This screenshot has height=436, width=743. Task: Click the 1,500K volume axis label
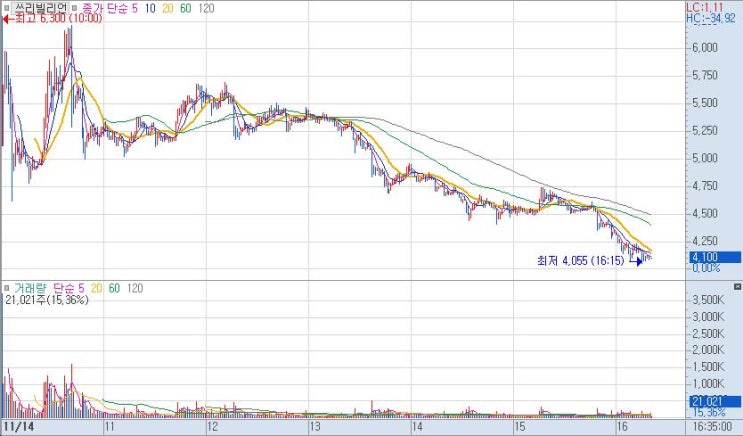tap(708, 366)
